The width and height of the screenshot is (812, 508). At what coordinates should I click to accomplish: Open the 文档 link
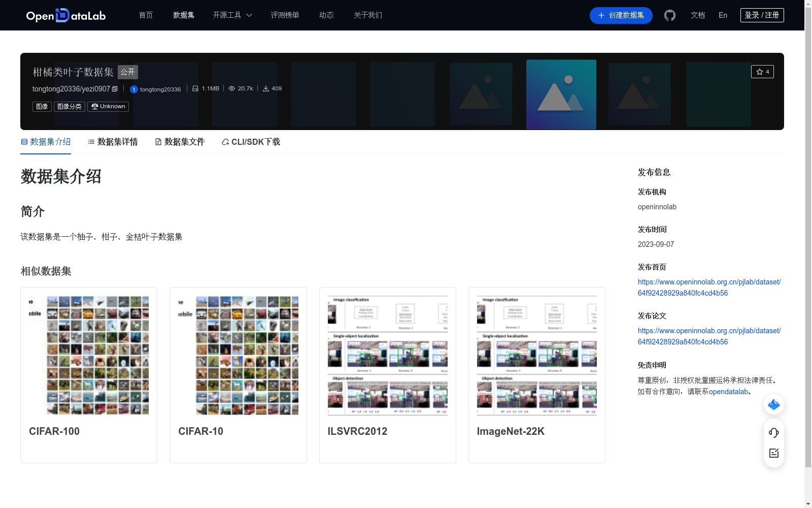click(x=698, y=15)
